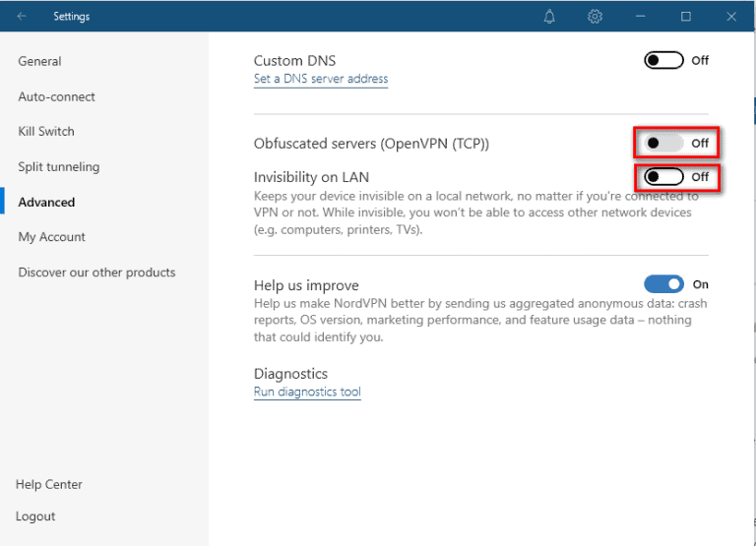This screenshot has height=546, width=756.
Task: Go to Auto-connect settings
Action: pos(56,96)
